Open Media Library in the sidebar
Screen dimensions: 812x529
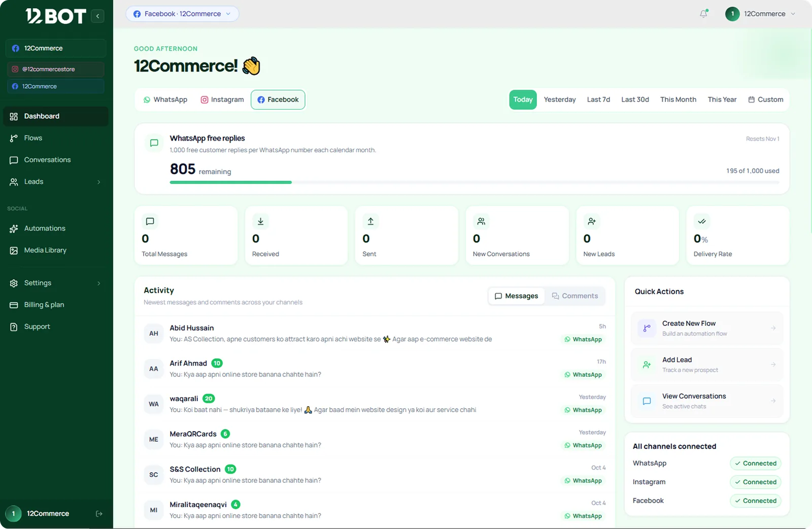[x=56, y=250]
